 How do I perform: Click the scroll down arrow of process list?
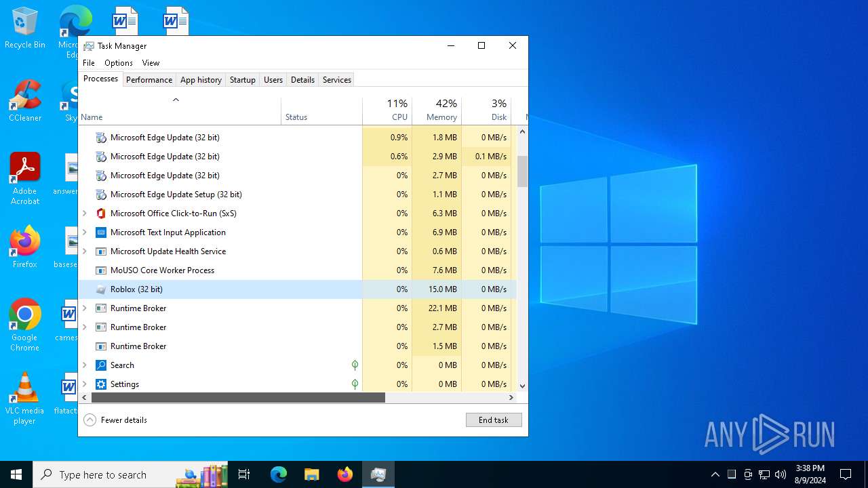coord(522,386)
